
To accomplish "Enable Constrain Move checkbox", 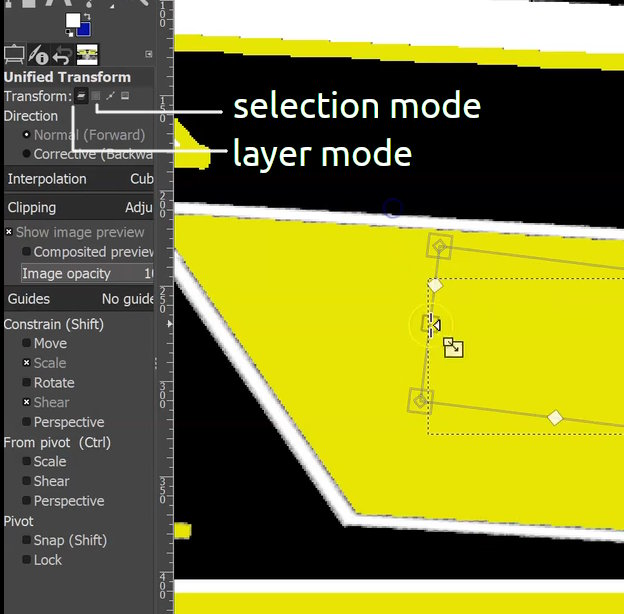I will click(27, 343).
